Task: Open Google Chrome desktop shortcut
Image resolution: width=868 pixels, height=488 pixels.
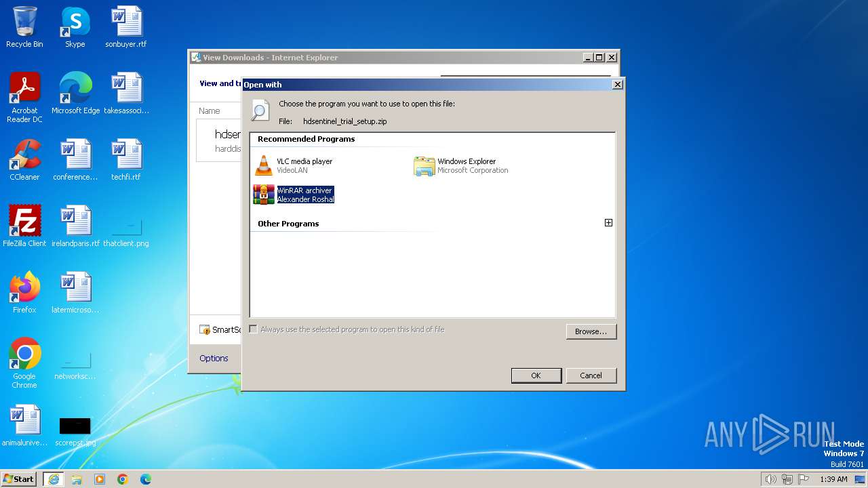Action: coord(24,363)
